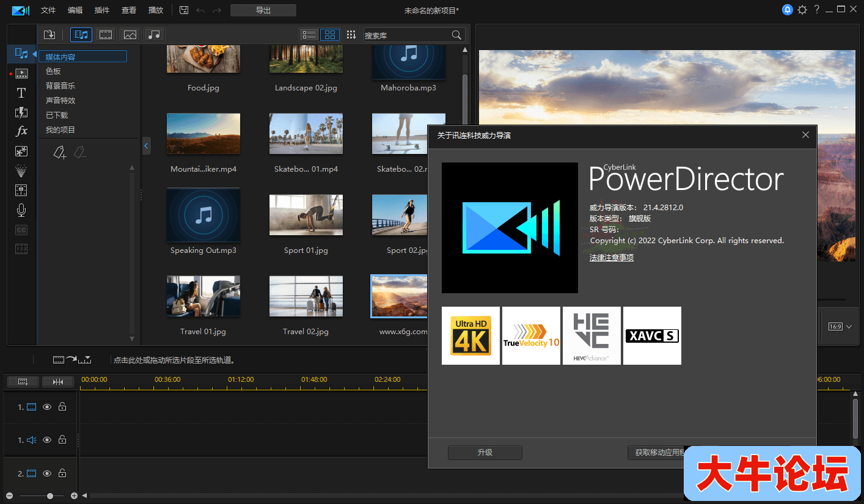Click the search magnifier icon
This screenshot has height=504, width=864.
click(x=456, y=35)
